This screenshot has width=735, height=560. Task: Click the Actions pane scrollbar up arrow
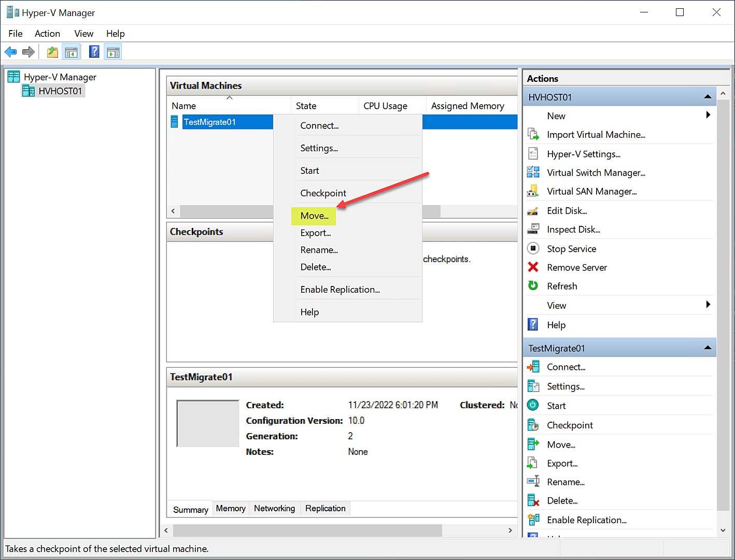pyautogui.click(x=723, y=93)
